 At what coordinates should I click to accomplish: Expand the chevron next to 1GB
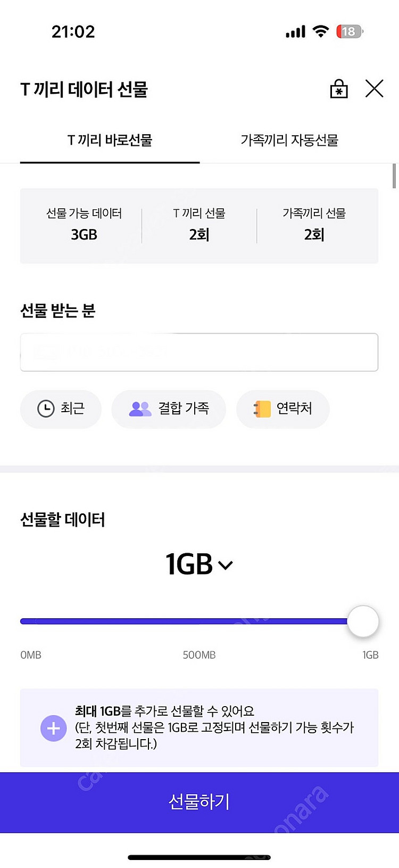click(226, 566)
